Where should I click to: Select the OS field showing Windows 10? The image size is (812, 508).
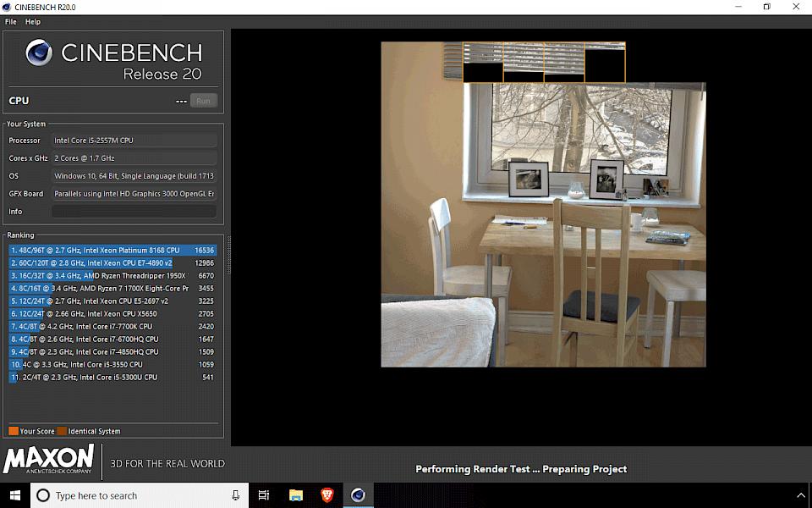click(134, 176)
